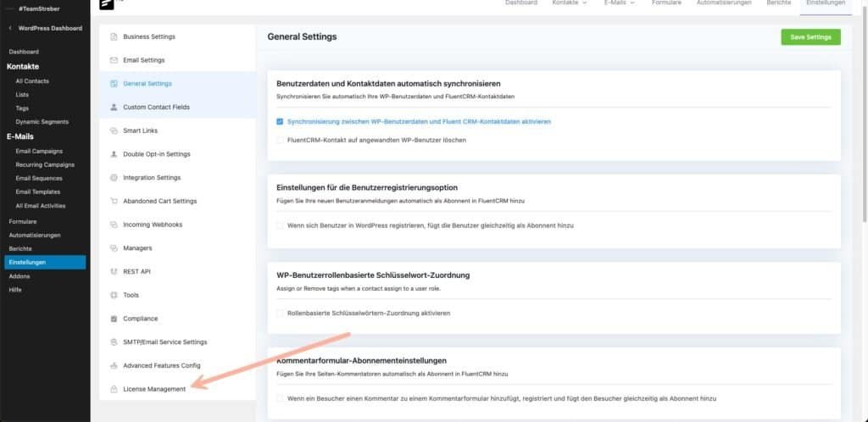
Task: Enable FluentCRM-Kontakt löschen checkbox
Action: pyautogui.click(x=281, y=140)
